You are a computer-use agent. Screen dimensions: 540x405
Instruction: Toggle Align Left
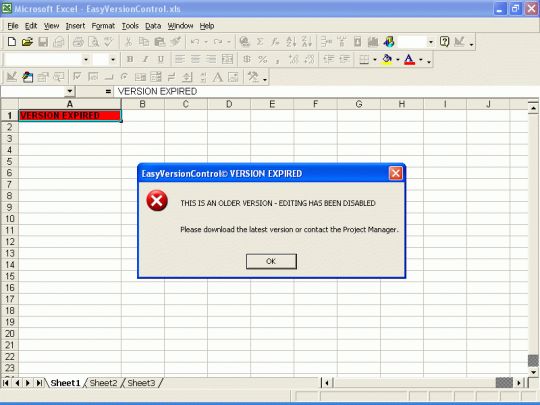[180, 59]
